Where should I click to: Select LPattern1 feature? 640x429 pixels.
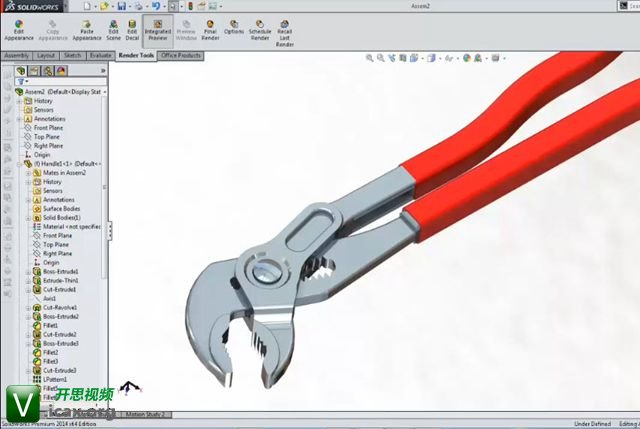[x=50, y=379]
